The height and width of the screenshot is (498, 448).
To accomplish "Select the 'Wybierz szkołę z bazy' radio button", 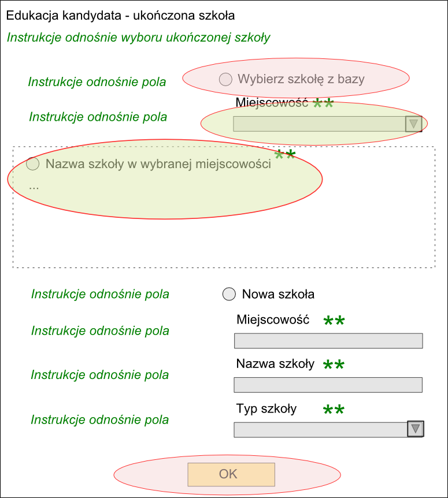I will [225, 79].
